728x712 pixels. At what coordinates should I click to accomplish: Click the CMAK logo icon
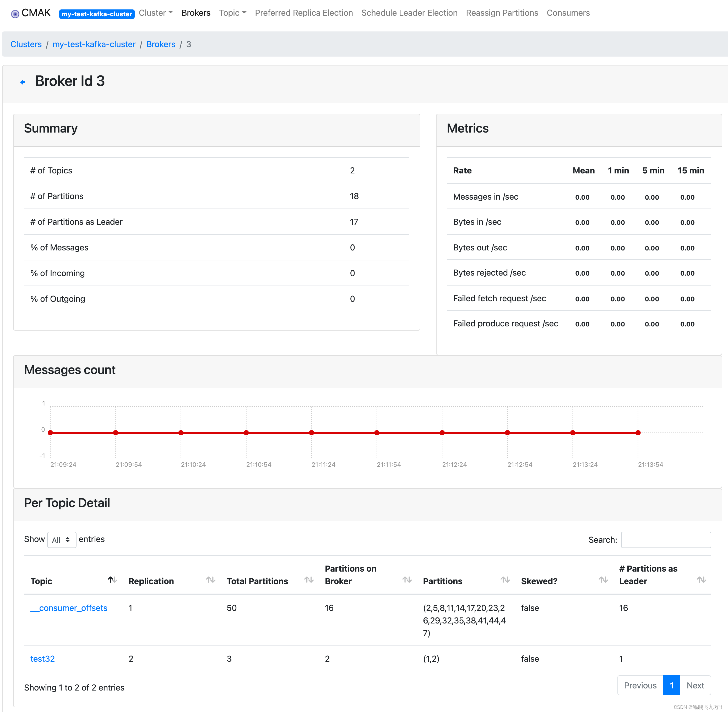point(15,14)
